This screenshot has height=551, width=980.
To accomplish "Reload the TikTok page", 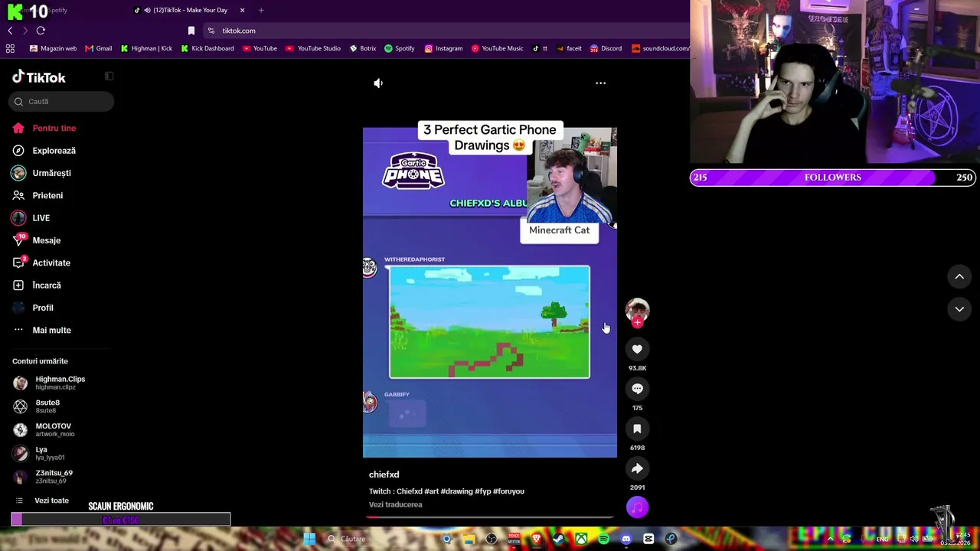I will 41,31.
